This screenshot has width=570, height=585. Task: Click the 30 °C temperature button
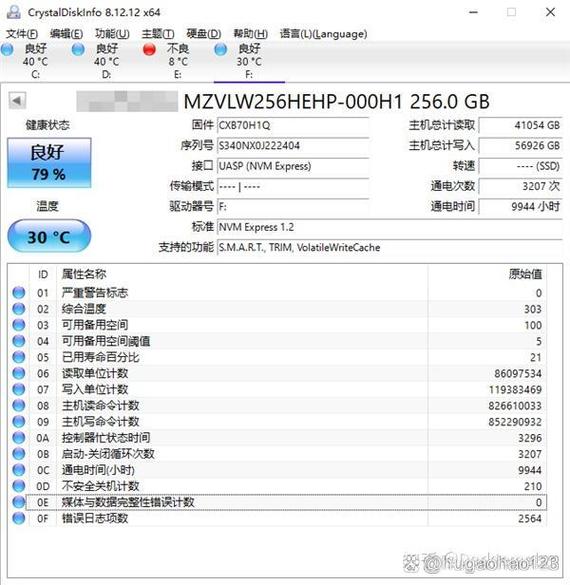(x=49, y=237)
